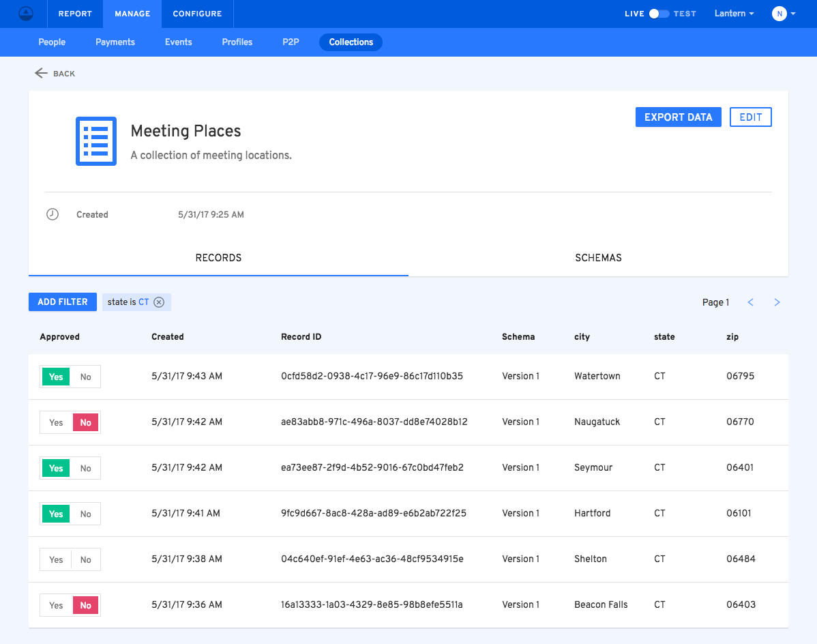The width and height of the screenshot is (817, 644).
Task: Click the Export Data button
Action: 678,117
